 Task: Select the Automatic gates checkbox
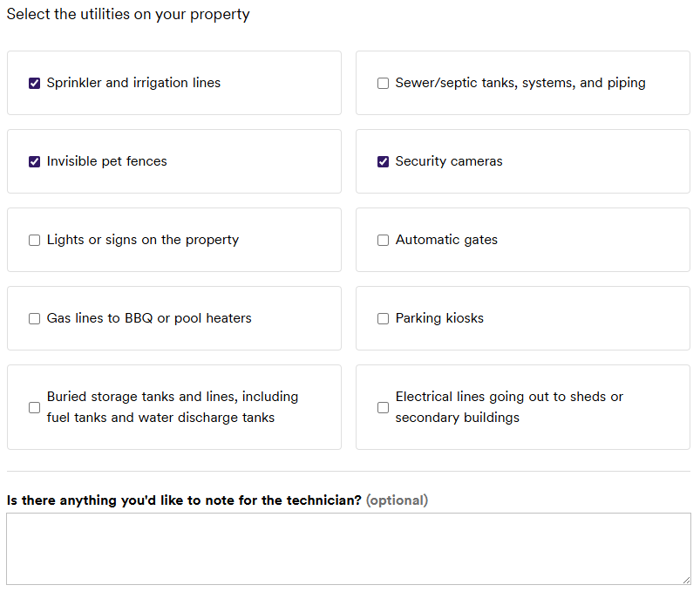pos(383,240)
